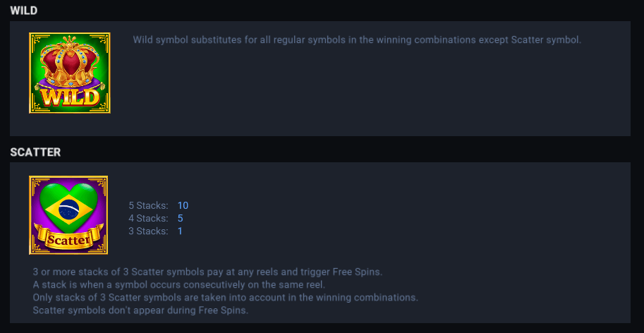
Task: Click the gold Scatter ribbon banner
Action: 68,239
